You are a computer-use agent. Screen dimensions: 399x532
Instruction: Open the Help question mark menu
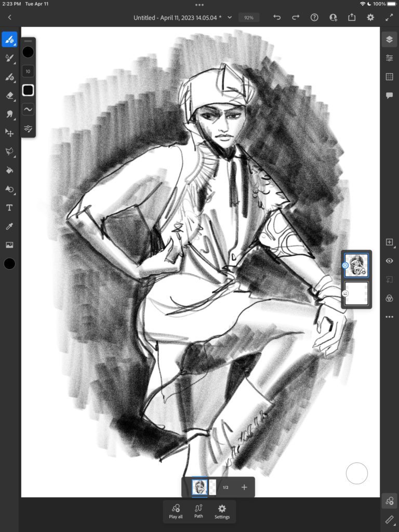(314, 17)
